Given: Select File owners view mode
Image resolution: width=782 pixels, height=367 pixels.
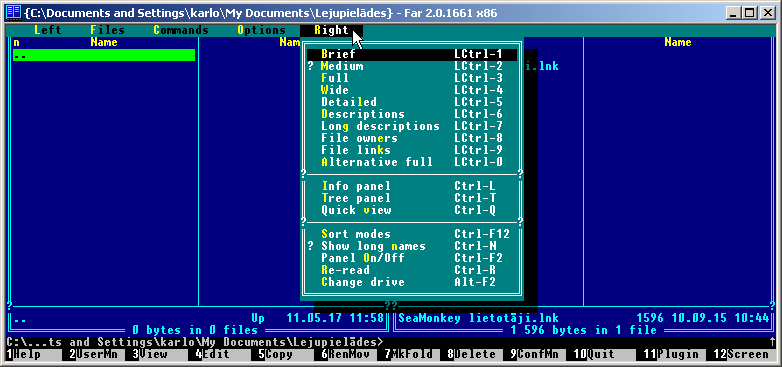Looking at the screenshot, I should [412, 138].
